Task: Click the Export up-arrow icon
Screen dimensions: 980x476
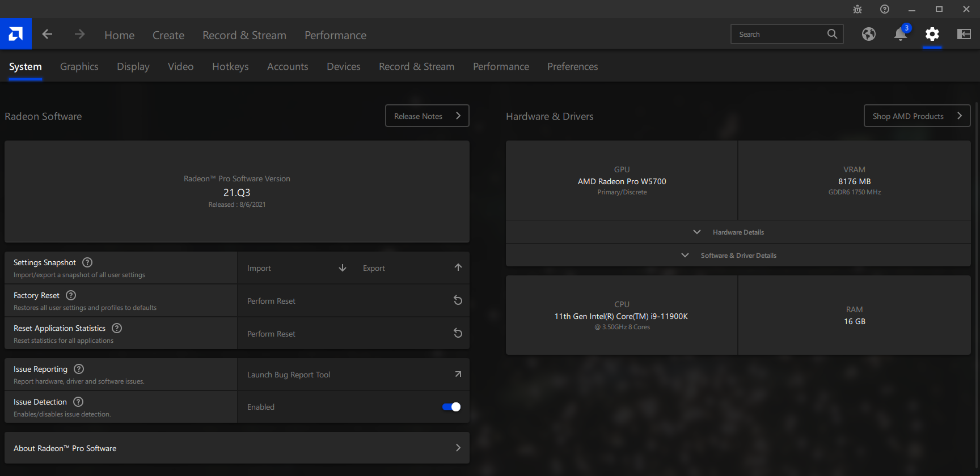Action: 458,267
